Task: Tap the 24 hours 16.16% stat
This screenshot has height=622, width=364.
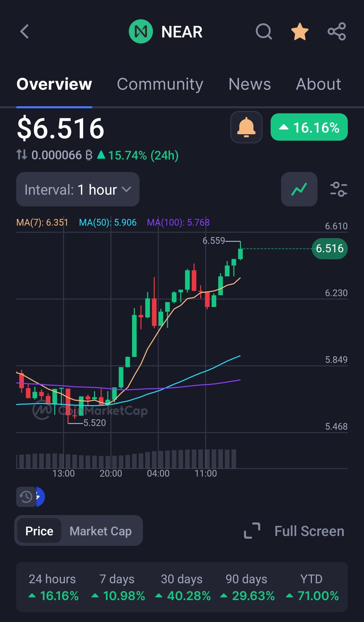Action: [x=53, y=587]
